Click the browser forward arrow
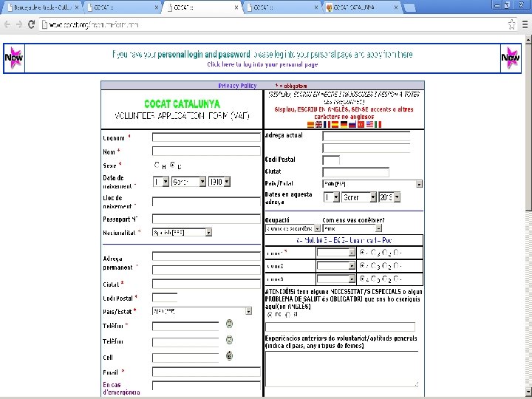Screen dimensions: 532x399 point(19,24)
